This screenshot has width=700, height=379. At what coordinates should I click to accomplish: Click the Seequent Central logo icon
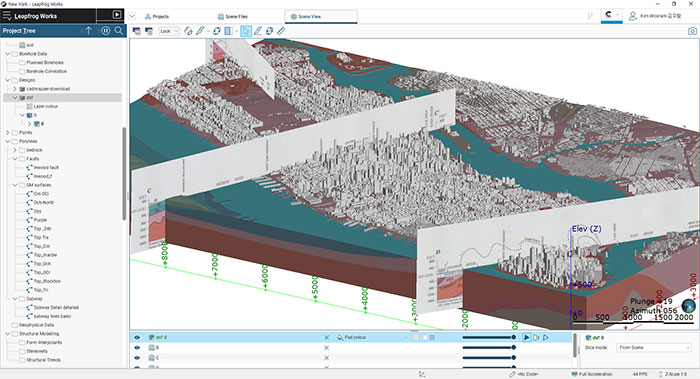pos(608,15)
